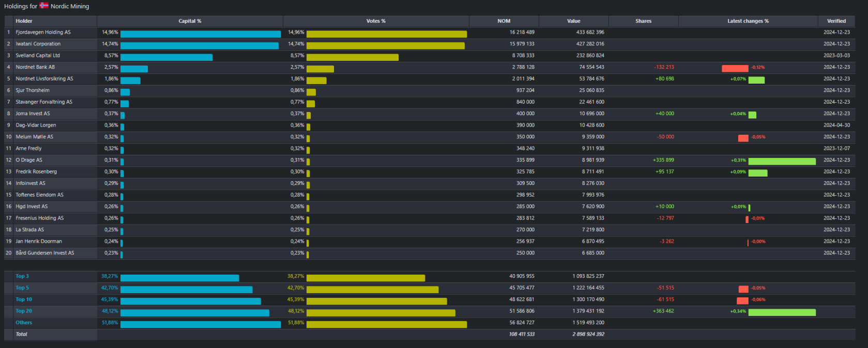Click the NOM value 16 218 489
Viewport: 868px width, 348px height.
(522, 32)
